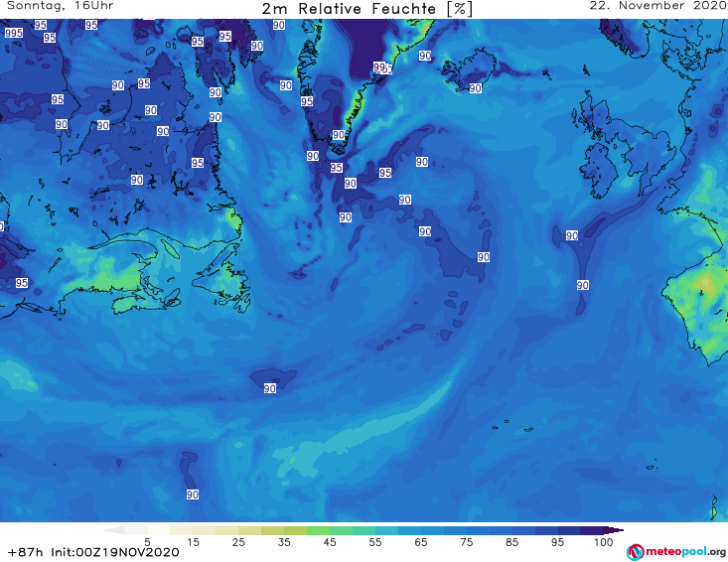Viewport: 728px width, 562px height.
Task: Click the bottom-most '90' contour label
Action: pyautogui.click(x=193, y=494)
